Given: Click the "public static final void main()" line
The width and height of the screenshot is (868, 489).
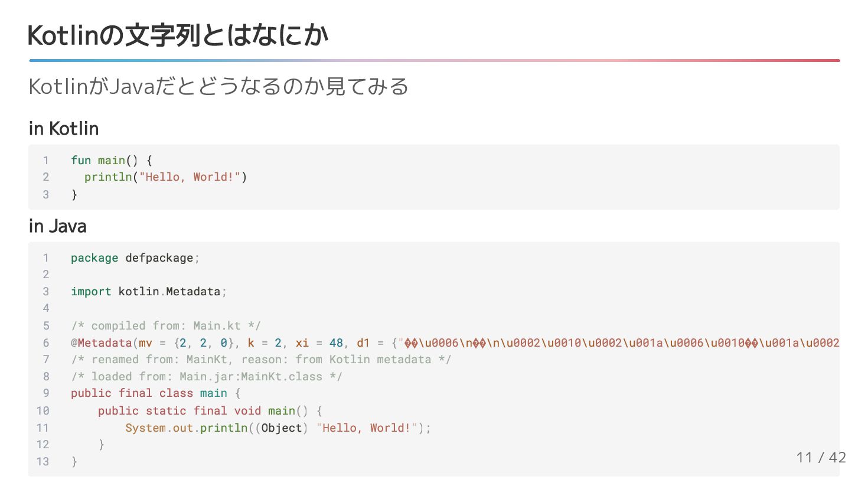Looking at the screenshot, I should (210, 411).
